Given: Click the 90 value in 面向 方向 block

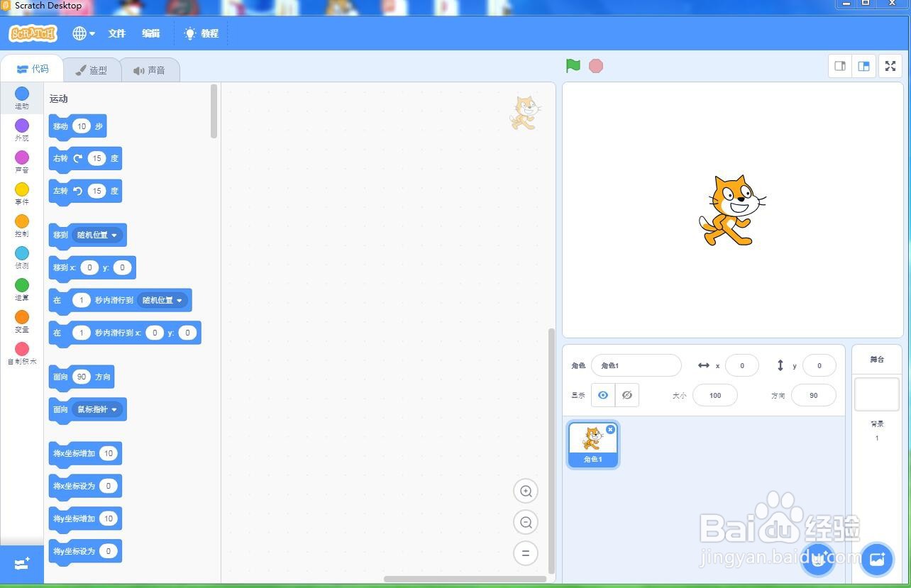Looking at the screenshot, I should click(82, 377).
